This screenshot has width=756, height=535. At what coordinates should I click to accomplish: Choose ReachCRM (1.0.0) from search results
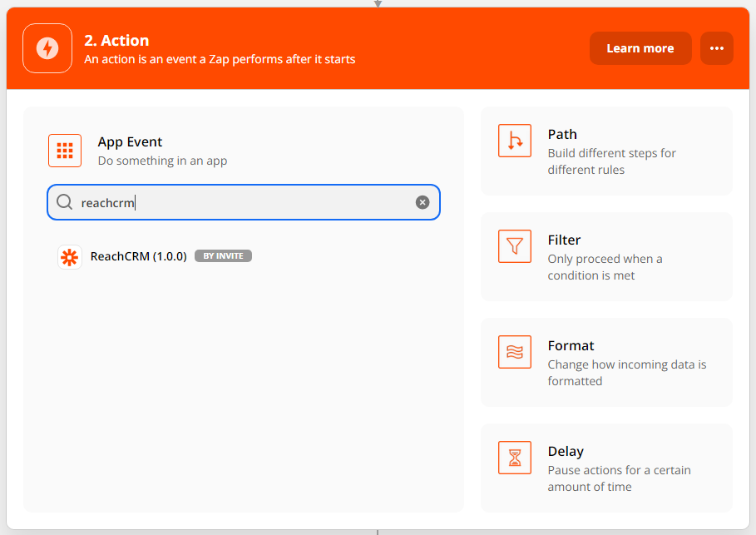point(138,256)
